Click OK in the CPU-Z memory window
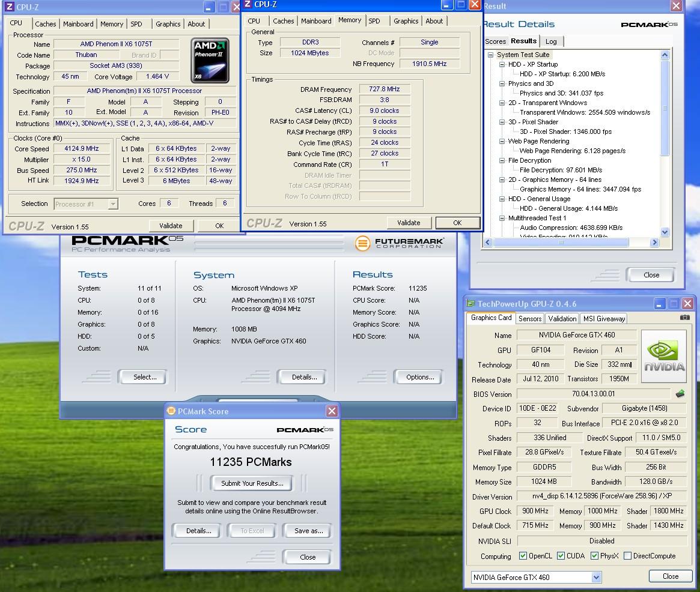The height and width of the screenshot is (592, 700). pyautogui.click(x=457, y=223)
